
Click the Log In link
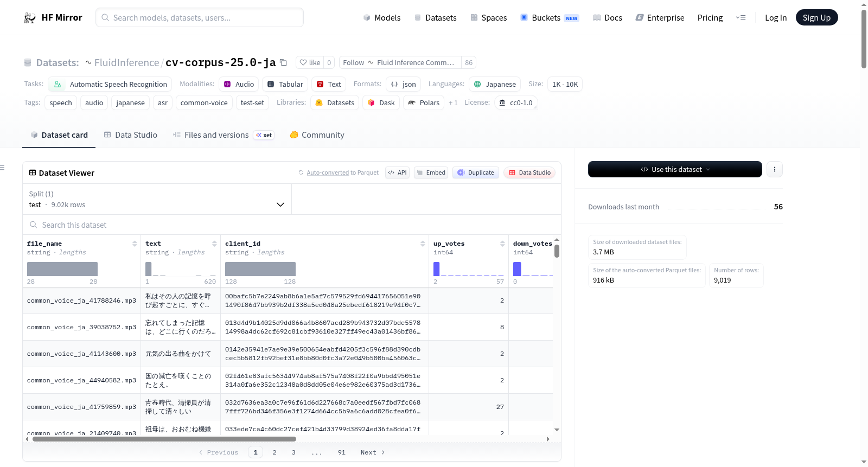click(776, 18)
